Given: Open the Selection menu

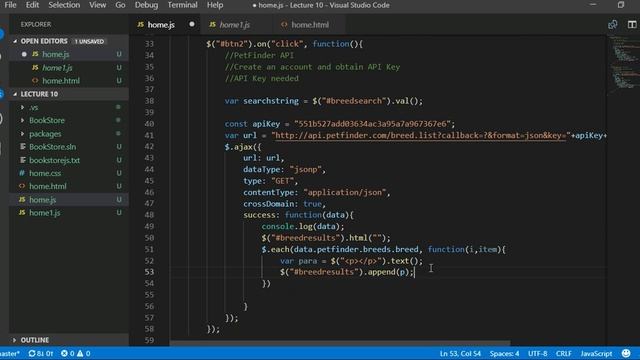Looking at the screenshot, I should tap(64, 5).
